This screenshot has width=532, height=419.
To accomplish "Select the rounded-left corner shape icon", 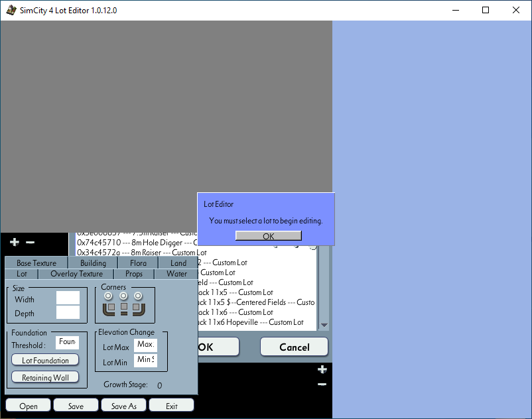I will tap(109, 309).
